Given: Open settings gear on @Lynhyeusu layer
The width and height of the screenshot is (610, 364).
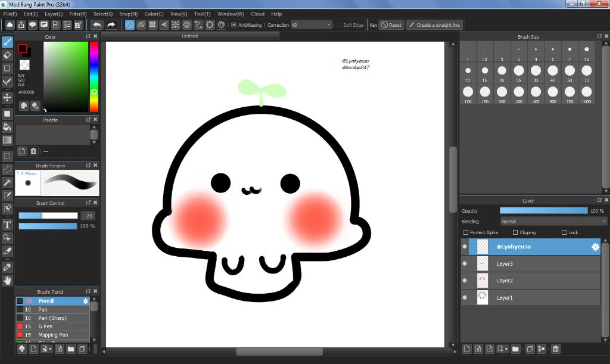Looking at the screenshot, I should tap(595, 247).
